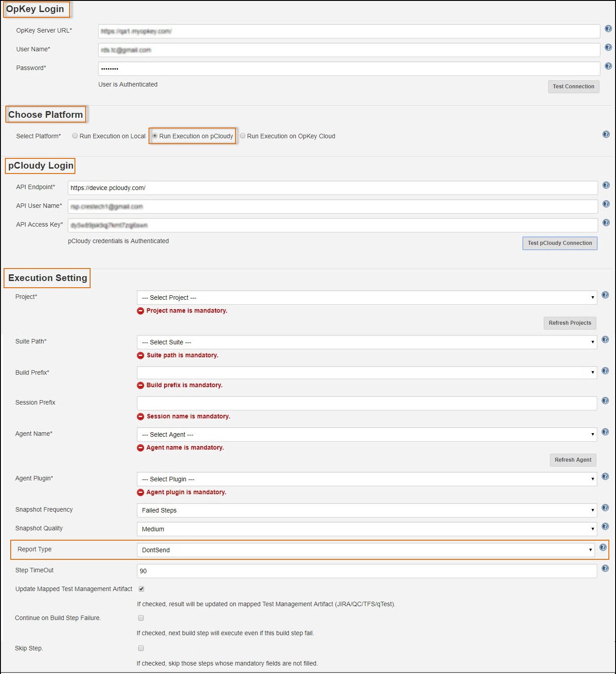Click the Session Prefix input field
Screen dimensions: 616x674
366,404
